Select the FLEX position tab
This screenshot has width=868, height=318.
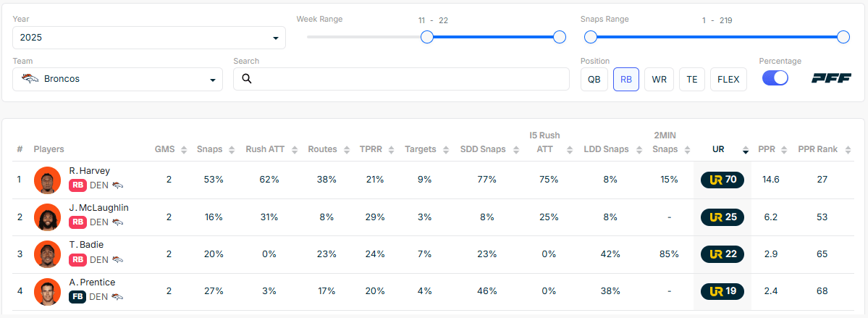tap(728, 79)
